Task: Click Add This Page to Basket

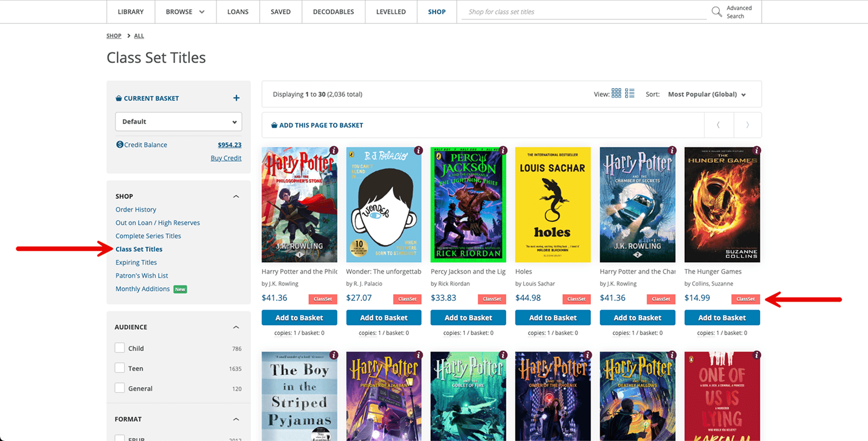Action: [x=317, y=125]
